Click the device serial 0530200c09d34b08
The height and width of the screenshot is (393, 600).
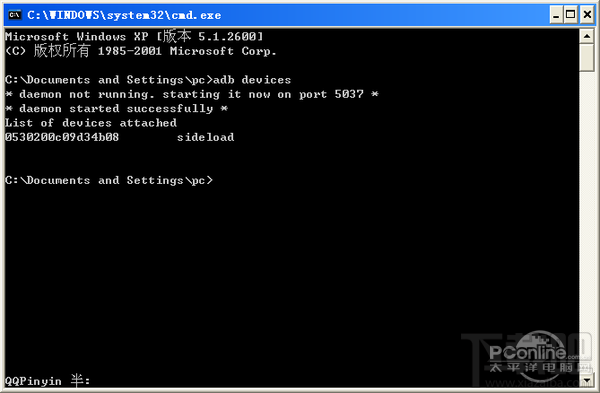click(62, 137)
